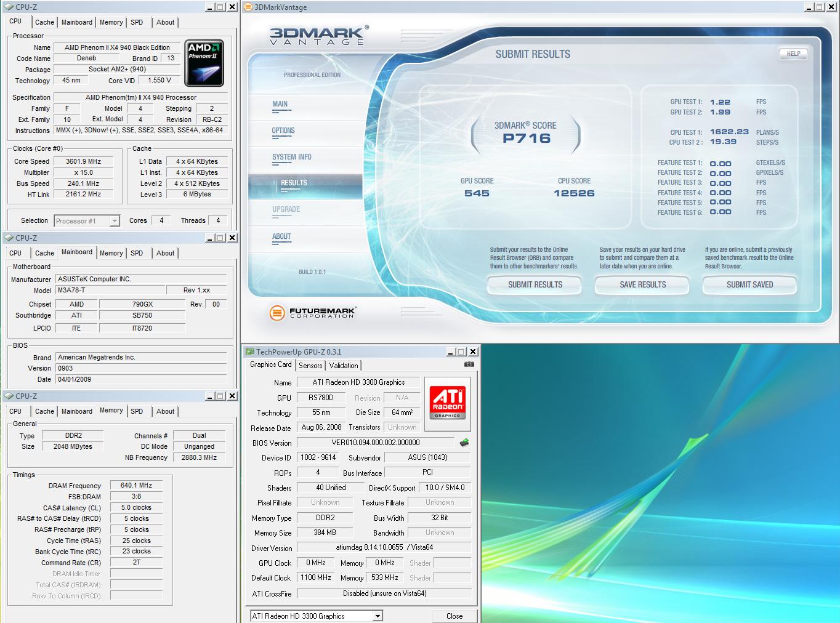
Task: Click the GPU-Z Driver Version field
Action: click(384, 547)
